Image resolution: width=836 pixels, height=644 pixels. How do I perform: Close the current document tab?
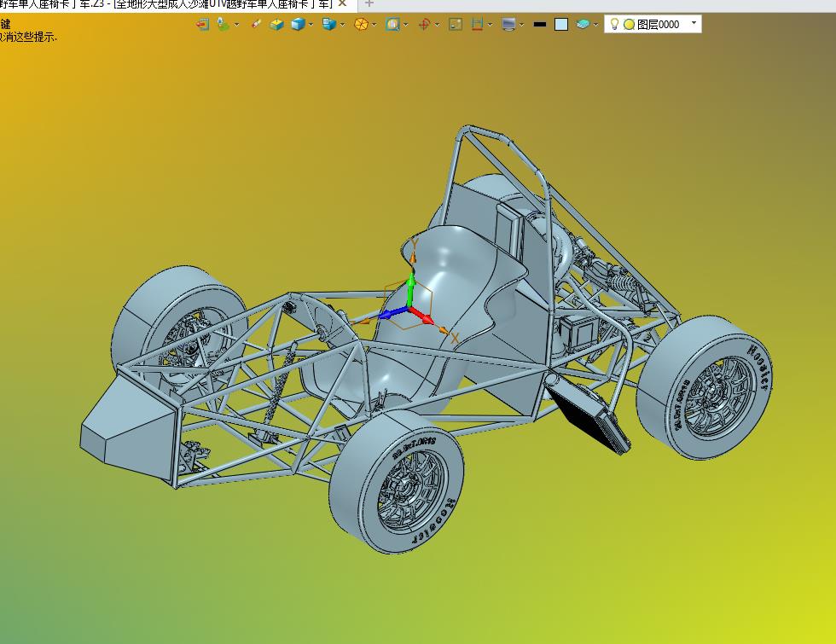click(x=341, y=4)
